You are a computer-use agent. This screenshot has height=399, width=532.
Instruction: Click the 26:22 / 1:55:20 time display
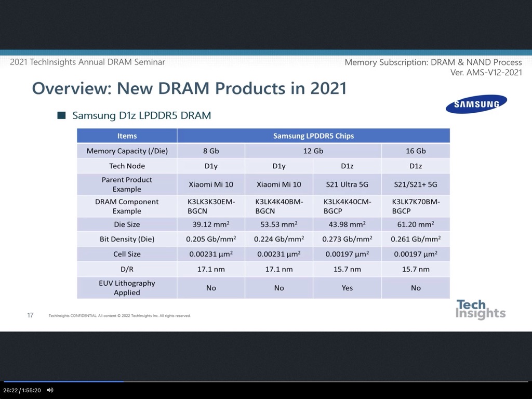(x=22, y=390)
